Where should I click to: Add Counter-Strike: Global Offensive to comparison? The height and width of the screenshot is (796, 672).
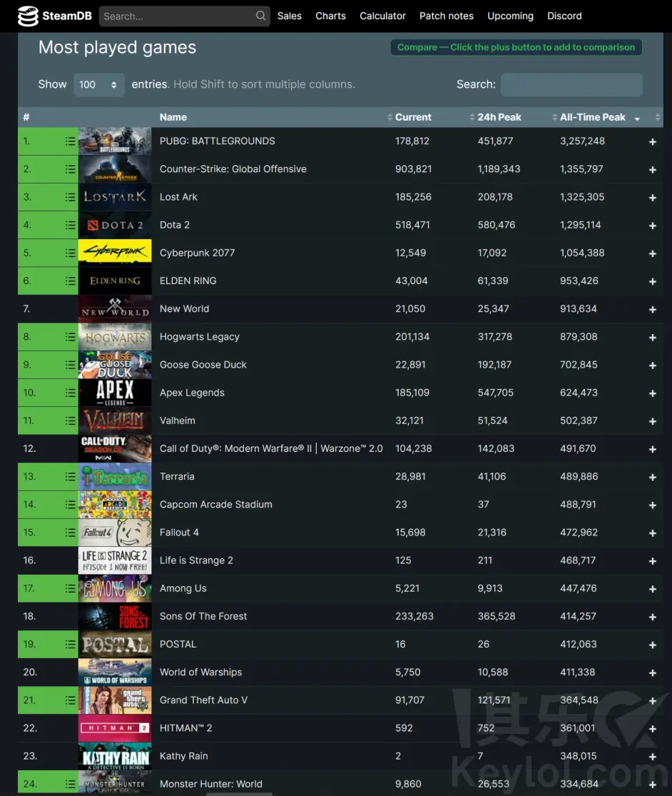click(x=652, y=170)
